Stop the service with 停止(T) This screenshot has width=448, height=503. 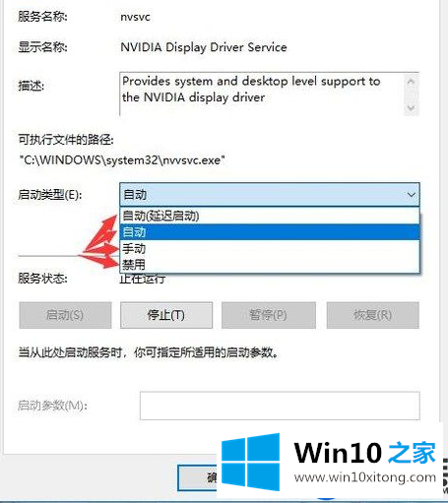click(x=166, y=315)
